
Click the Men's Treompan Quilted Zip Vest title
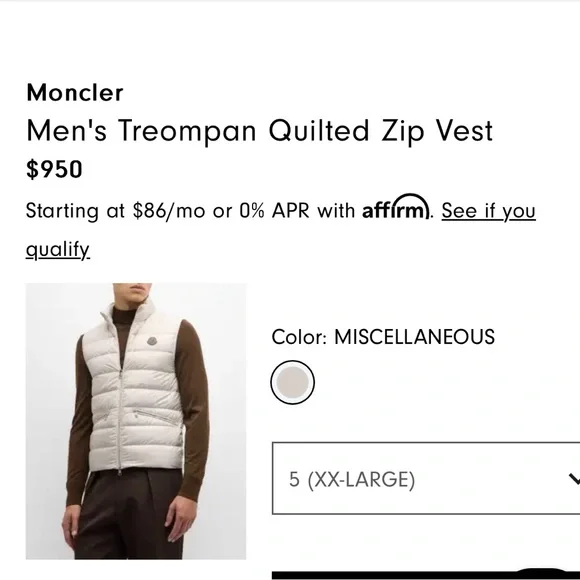[260, 131]
